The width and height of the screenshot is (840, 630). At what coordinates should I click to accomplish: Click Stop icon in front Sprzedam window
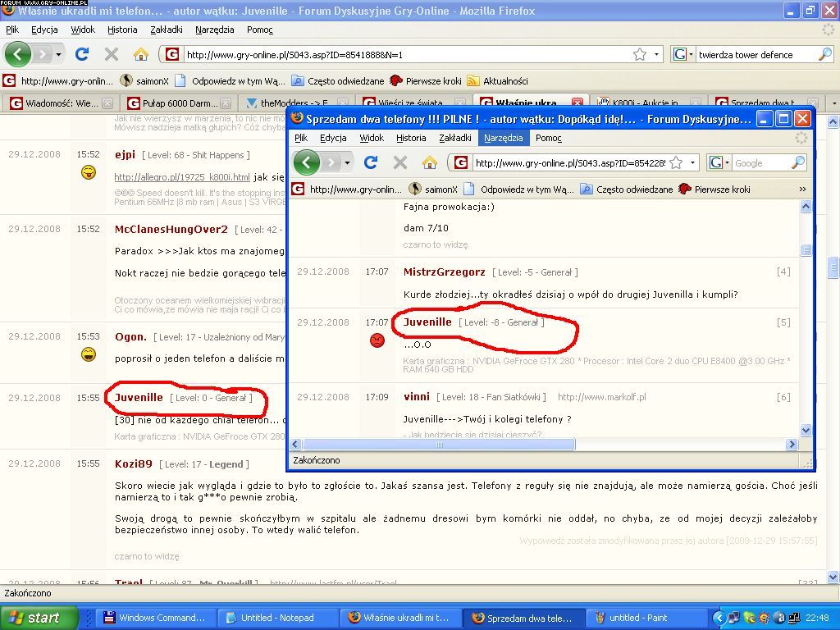[400, 162]
